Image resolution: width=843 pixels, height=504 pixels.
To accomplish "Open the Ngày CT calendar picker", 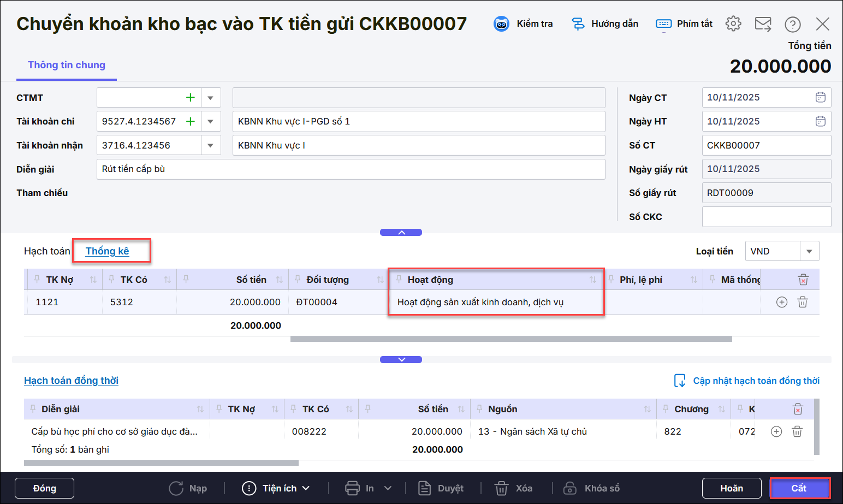I will (820, 97).
